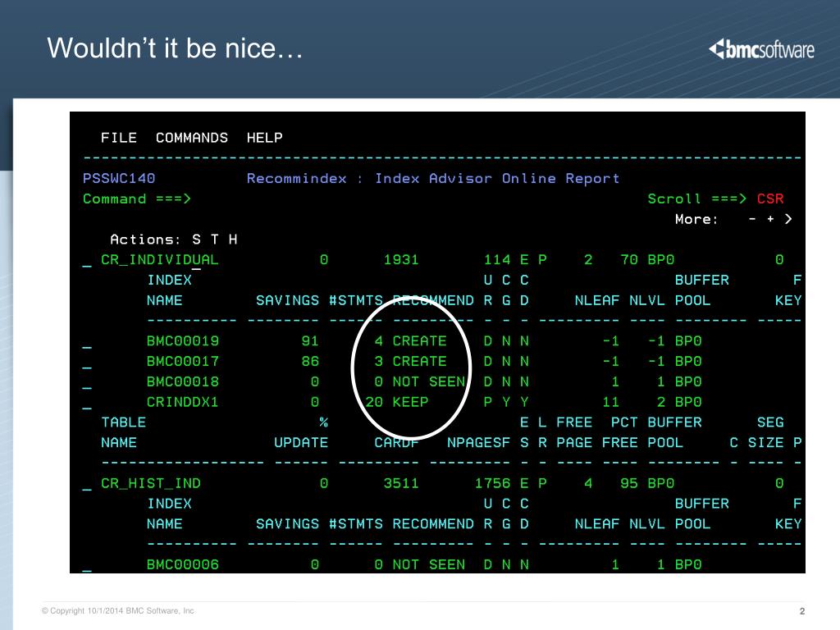Viewport: 840px width, 630px height.
Task: Open the COMMANDS menu
Action: click(x=192, y=138)
